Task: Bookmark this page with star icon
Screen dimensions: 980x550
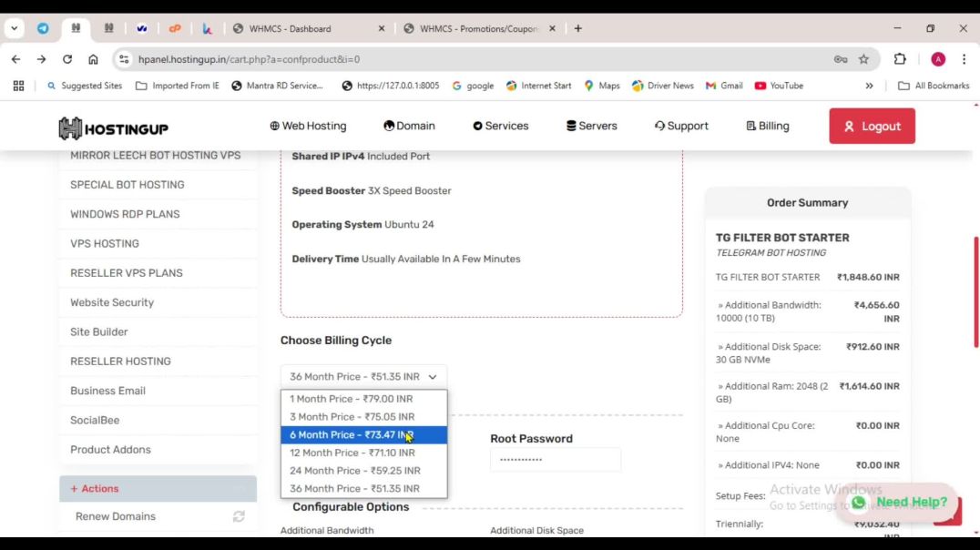Action: 863,59
